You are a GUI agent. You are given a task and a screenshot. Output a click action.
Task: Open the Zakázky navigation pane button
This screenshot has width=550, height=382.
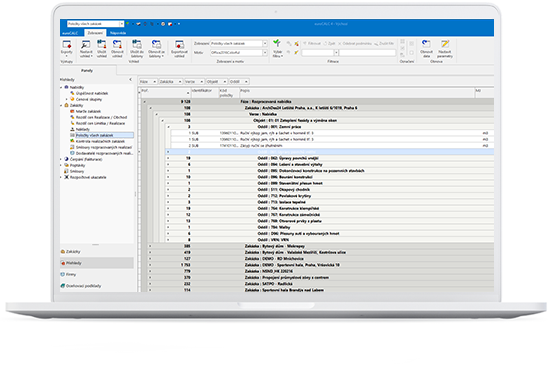point(97,252)
